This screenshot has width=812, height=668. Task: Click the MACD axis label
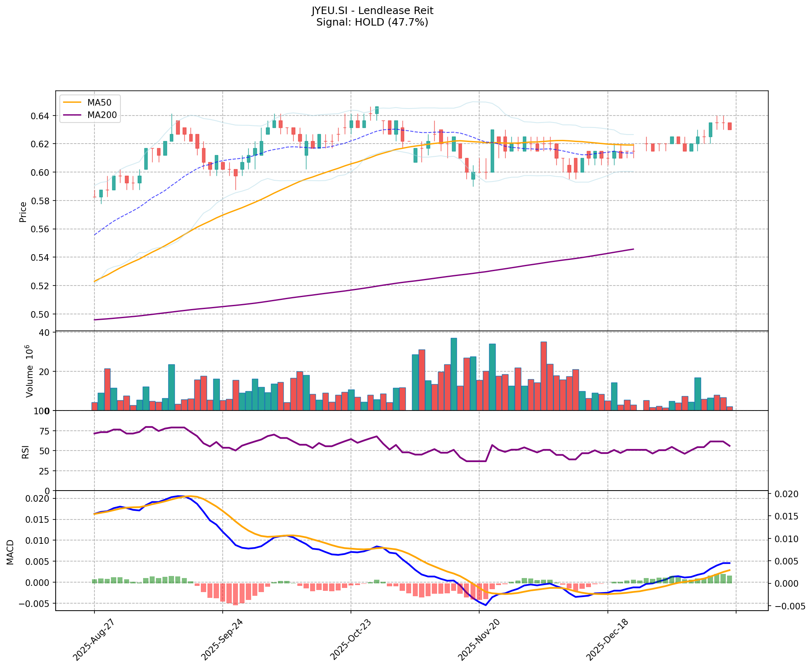(x=10, y=552)
